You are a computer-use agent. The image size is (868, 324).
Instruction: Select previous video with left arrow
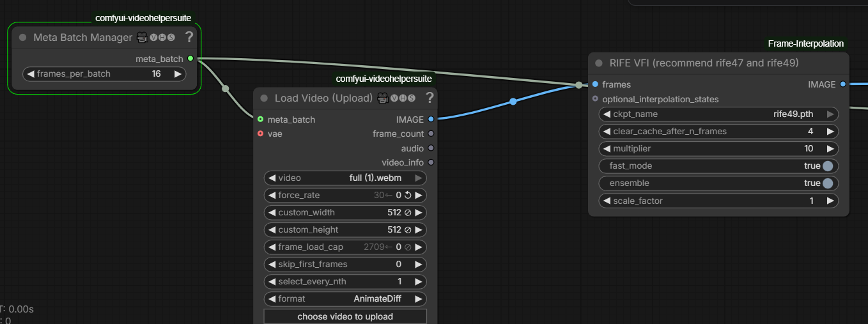click(271, 178)
